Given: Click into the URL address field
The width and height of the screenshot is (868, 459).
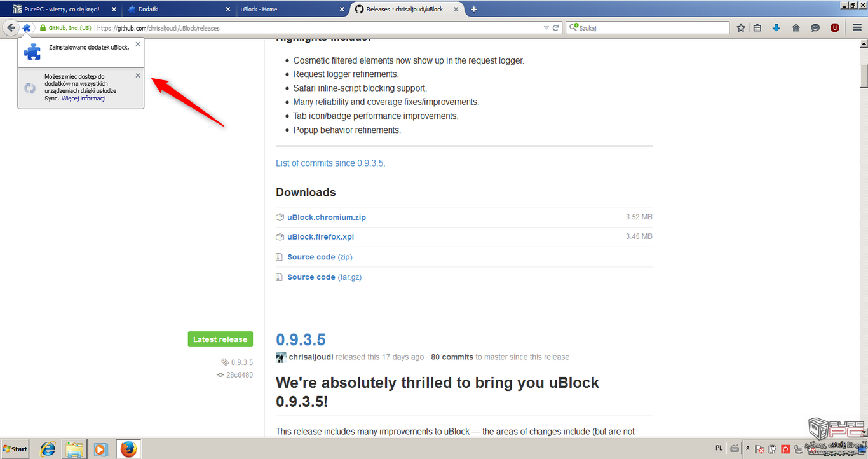Looking at the screenshot, I should 318,28.
